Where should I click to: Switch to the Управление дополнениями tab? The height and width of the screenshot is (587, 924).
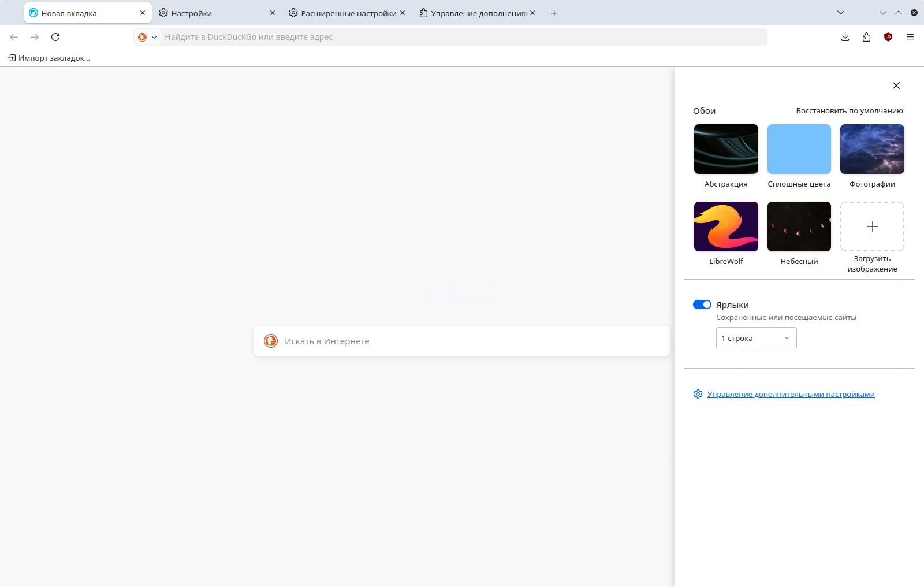pyautogui.click(x=474, y=13)
